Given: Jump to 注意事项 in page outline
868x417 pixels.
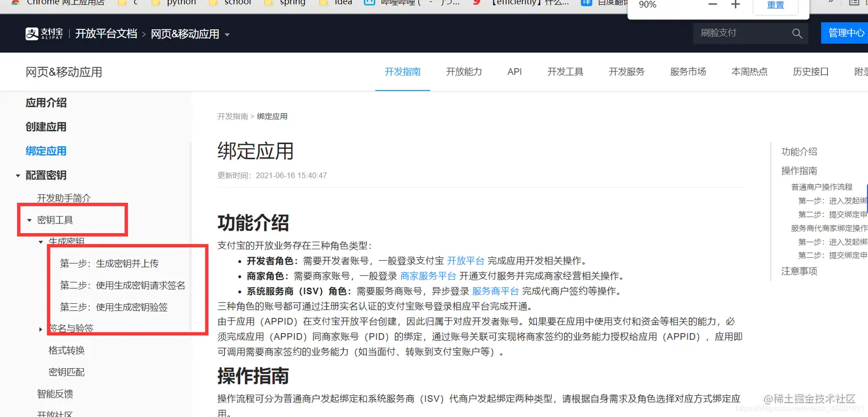Looking at the screenshot, I should [x=799, y=271].
